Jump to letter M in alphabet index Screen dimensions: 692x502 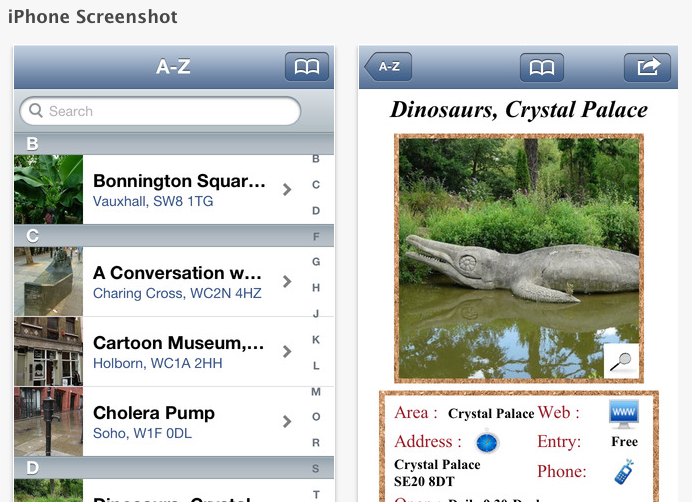pyautogui.click(x=316, y=391)
